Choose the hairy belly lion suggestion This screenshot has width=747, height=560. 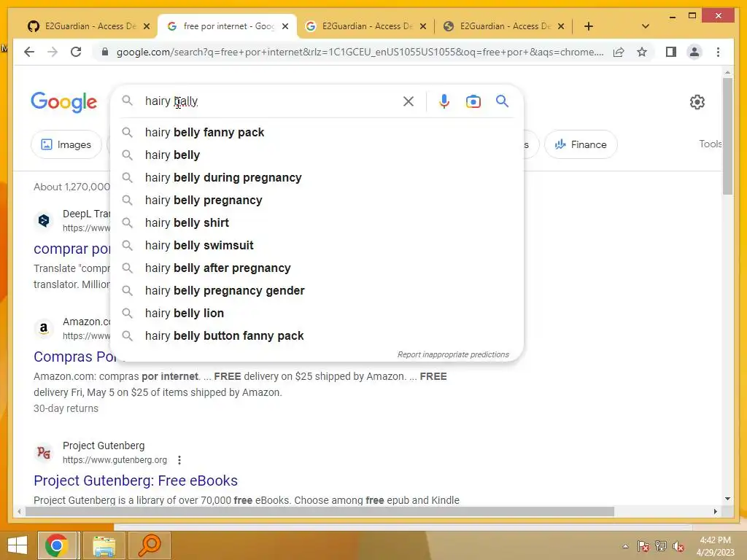[317, 314]
